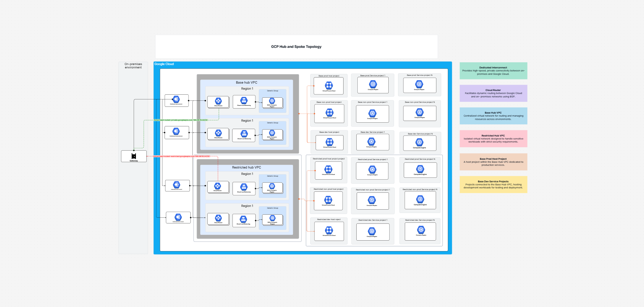Viewport: 644px width, 307px height.
Task: Select Compute Engine icon in Base prod Service project N
Action: tap(419, 84)
